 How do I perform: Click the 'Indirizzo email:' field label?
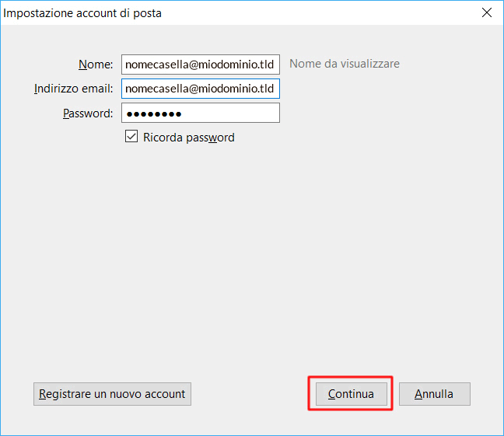[x=74, y=89]
